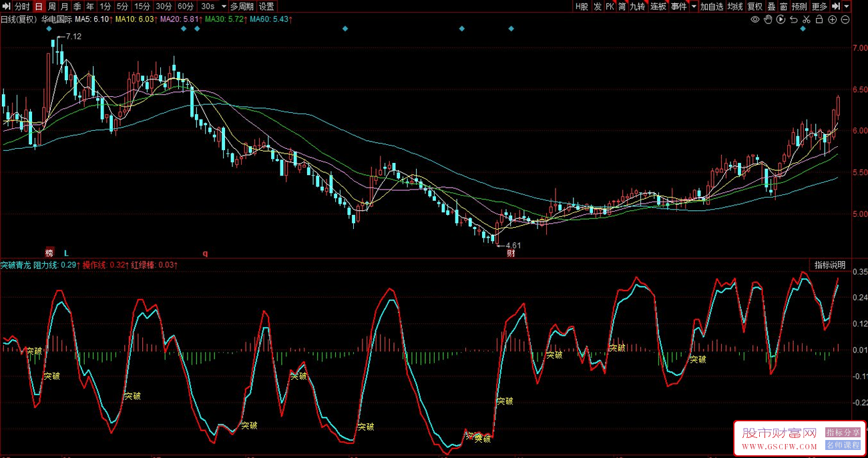Image resolution: width=868 pixels, height=458 pixels.
Task: Switch to 分时 intraday view
Action: pyautogui.click(x=22, y=6)
